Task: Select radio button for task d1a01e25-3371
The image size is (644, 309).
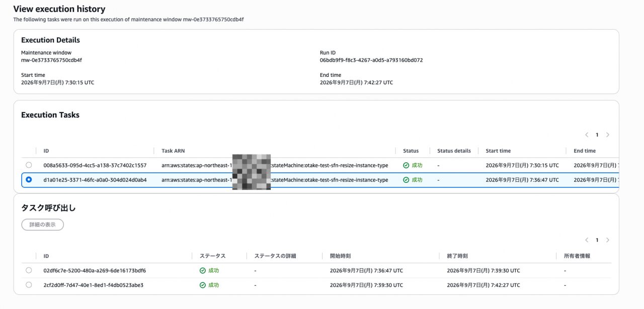Action: (29, 179)
